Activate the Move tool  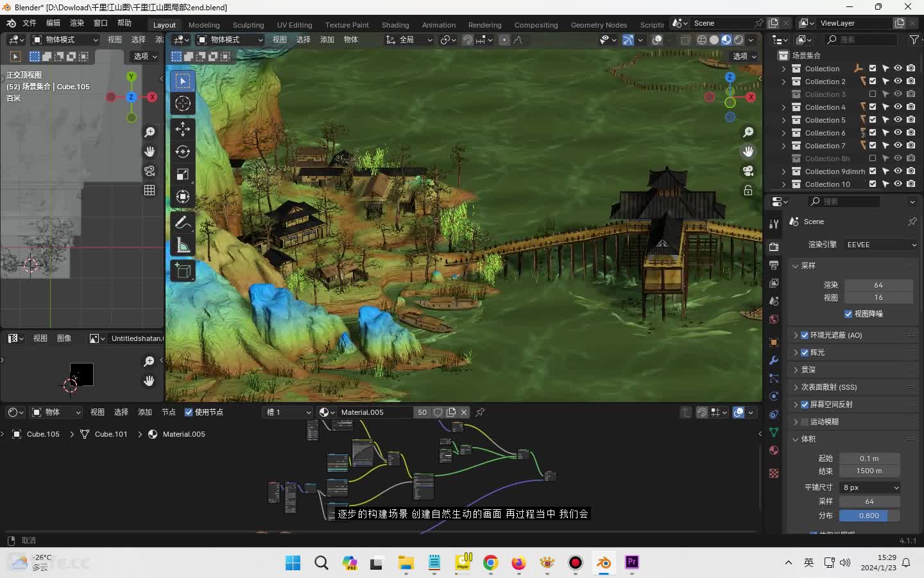(x=183, y=129)
